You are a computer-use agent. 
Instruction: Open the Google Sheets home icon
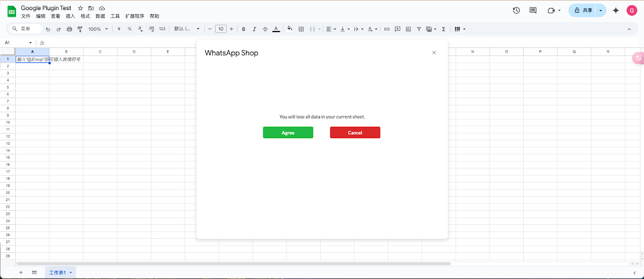[x=12, y=11]
